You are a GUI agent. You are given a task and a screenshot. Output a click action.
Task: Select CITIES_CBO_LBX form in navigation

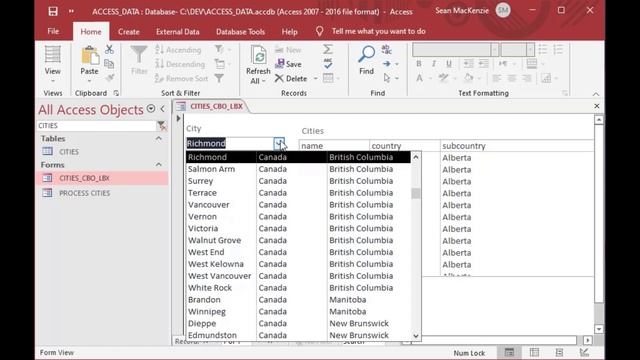[x=84, y=178]
